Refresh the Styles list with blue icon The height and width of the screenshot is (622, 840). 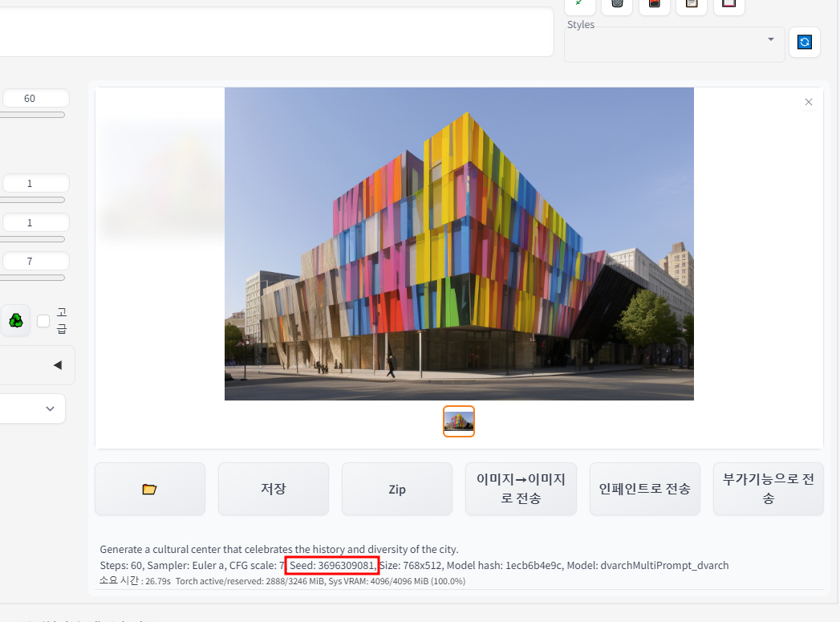805,42
